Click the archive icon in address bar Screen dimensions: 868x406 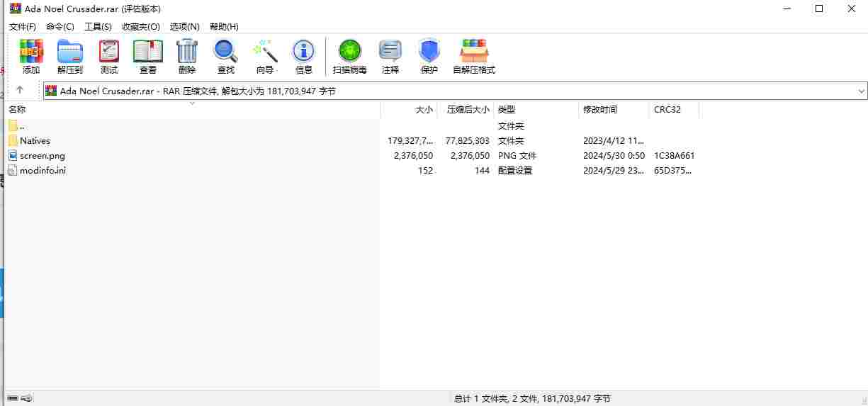pos(51,91)
